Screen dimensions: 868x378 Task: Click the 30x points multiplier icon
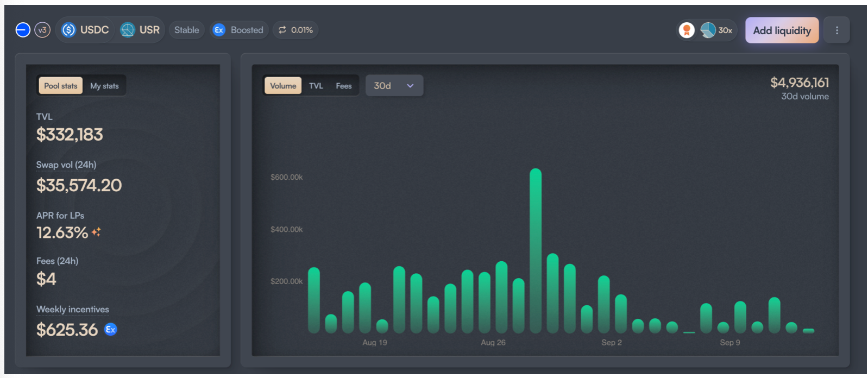pyautogui.click(x=708, y=30)
